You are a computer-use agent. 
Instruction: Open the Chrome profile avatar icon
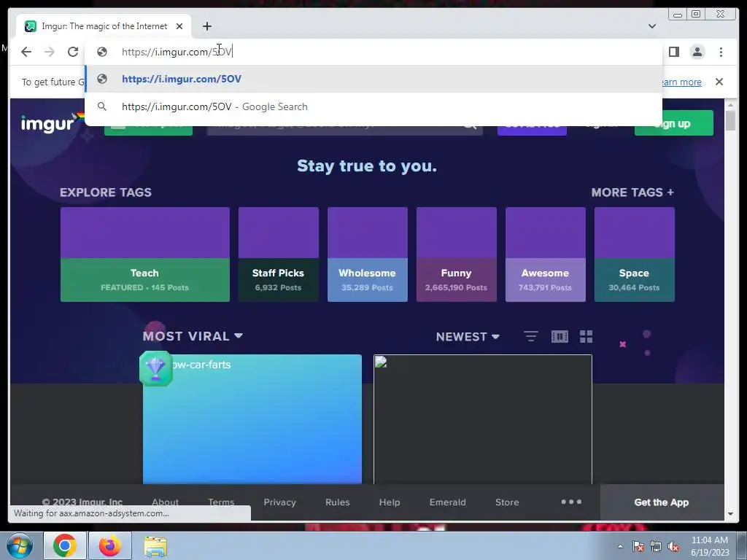point(697,52)
